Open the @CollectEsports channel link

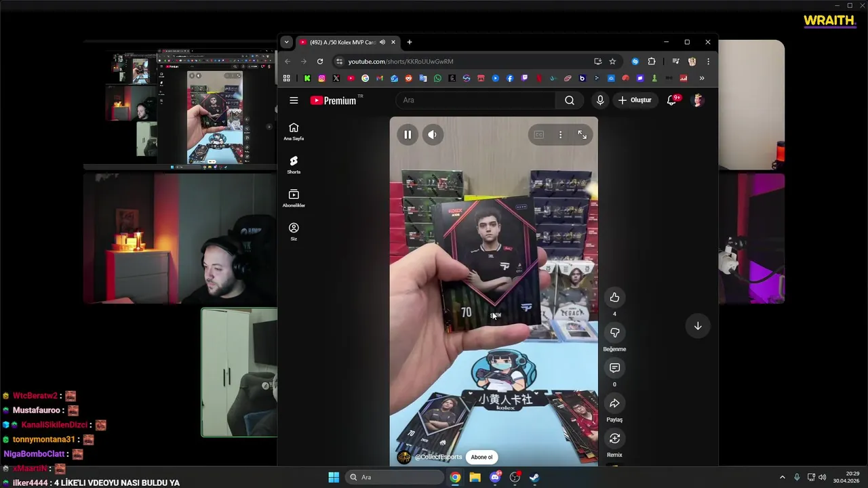click(x=438, y=457)
